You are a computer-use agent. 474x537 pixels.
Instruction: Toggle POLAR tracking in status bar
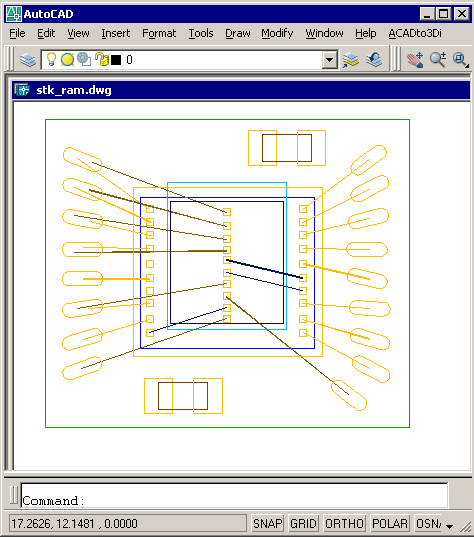[x=390, y=523]
